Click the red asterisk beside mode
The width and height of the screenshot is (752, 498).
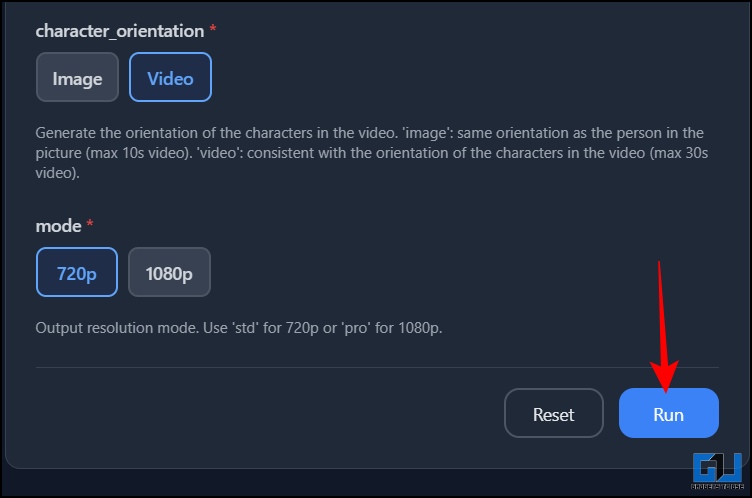(x=90, y=226)
